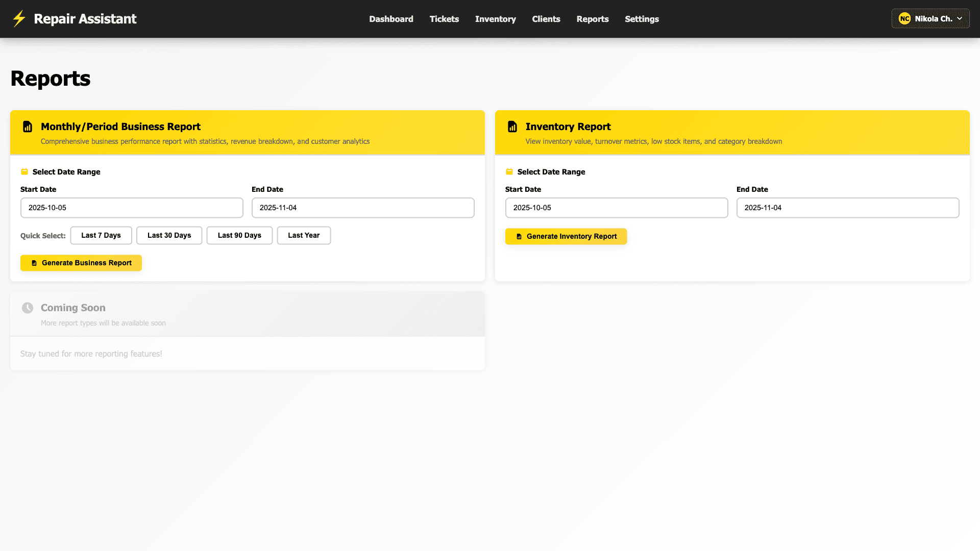Click the calendar icon next to Select Date Range
The height and width of the screenshot is (551, 980).
(24, 171)
